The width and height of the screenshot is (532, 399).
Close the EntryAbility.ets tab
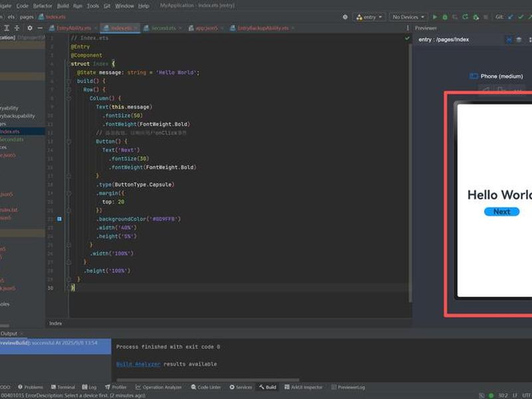[x=96, y=28]
